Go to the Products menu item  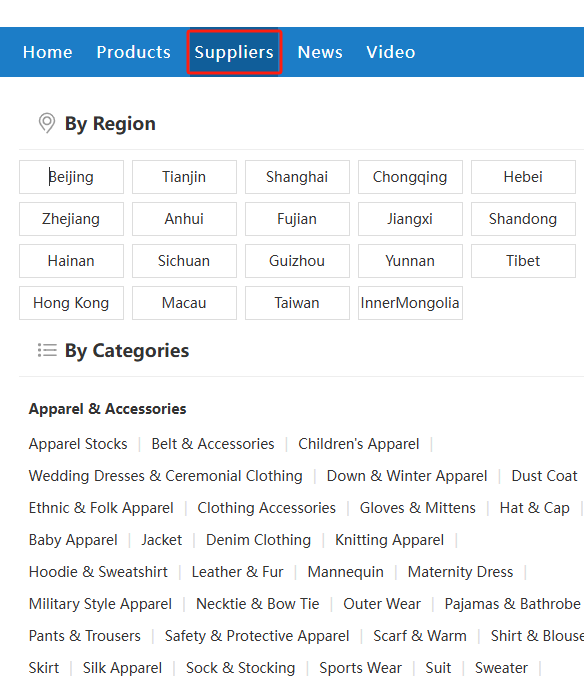point(133,52)
